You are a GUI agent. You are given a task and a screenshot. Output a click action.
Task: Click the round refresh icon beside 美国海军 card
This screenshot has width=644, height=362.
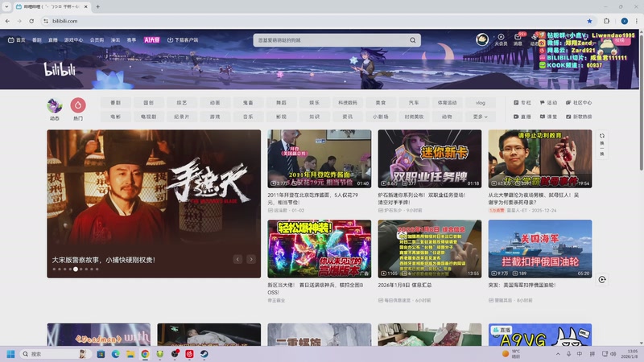pyautogui.click(x=602, y=279)
